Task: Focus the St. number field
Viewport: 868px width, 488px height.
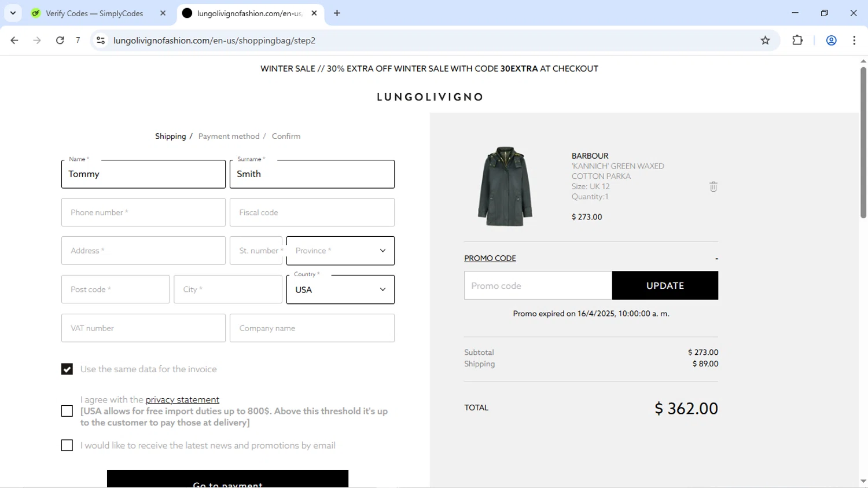Action: click(x=256, y=251)
